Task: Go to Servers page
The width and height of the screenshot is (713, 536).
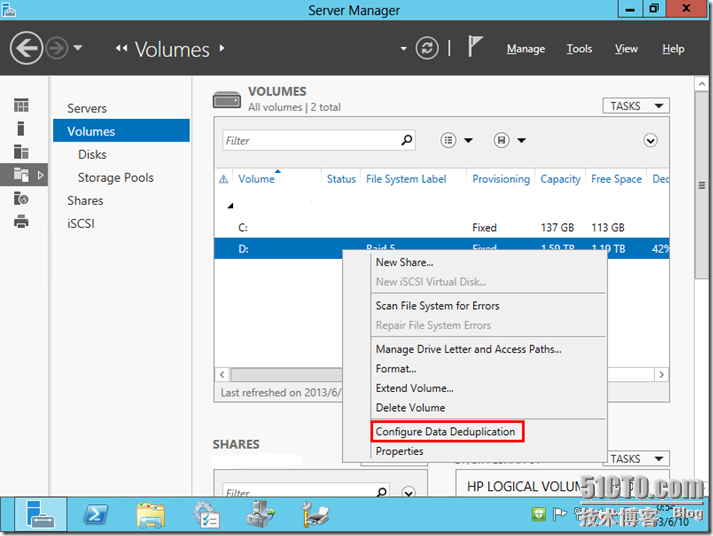Action: pos(87,108)
